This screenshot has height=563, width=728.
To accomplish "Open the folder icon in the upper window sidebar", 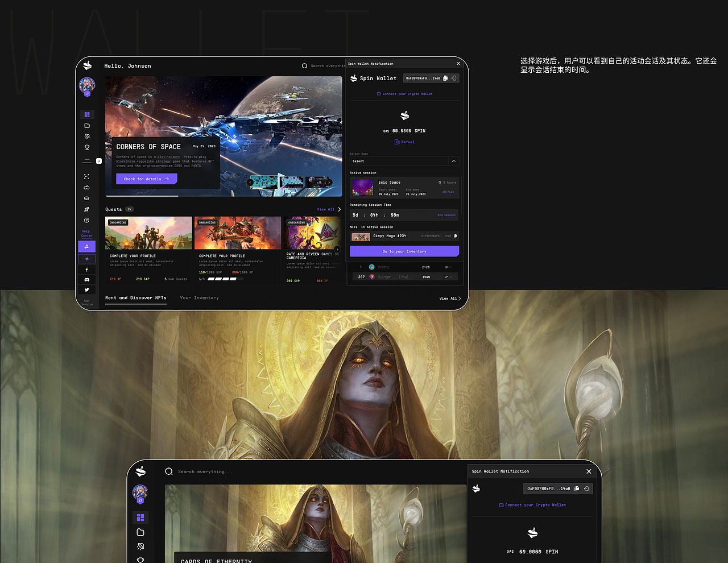I will tap(87, 126).
